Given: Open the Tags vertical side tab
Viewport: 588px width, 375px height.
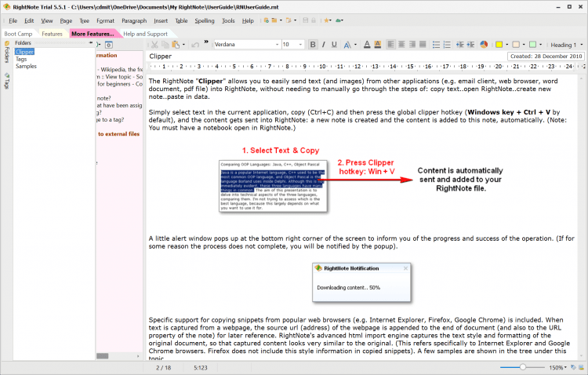Looking at the screenshot, I should coord(7,81).
